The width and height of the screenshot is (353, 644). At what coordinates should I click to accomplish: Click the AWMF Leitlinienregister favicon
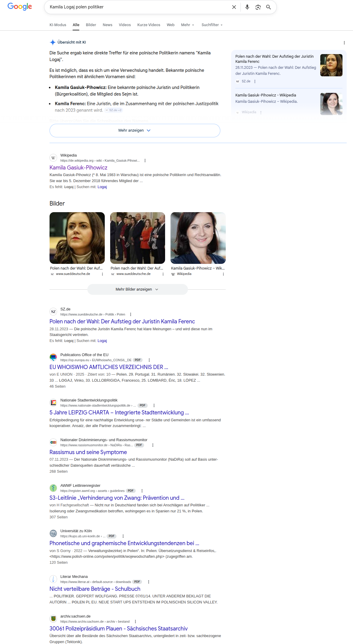(x=53, y=488)
